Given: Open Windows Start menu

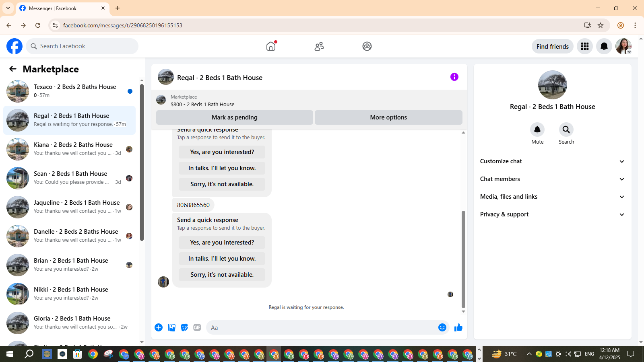Looking at the screenshot, I should click(x=10, y=354).
